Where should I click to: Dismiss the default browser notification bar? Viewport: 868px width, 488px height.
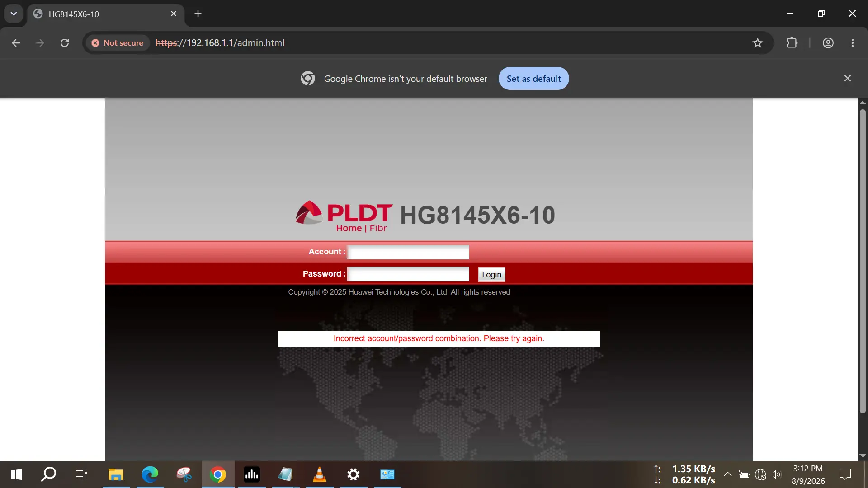point(848,79)
